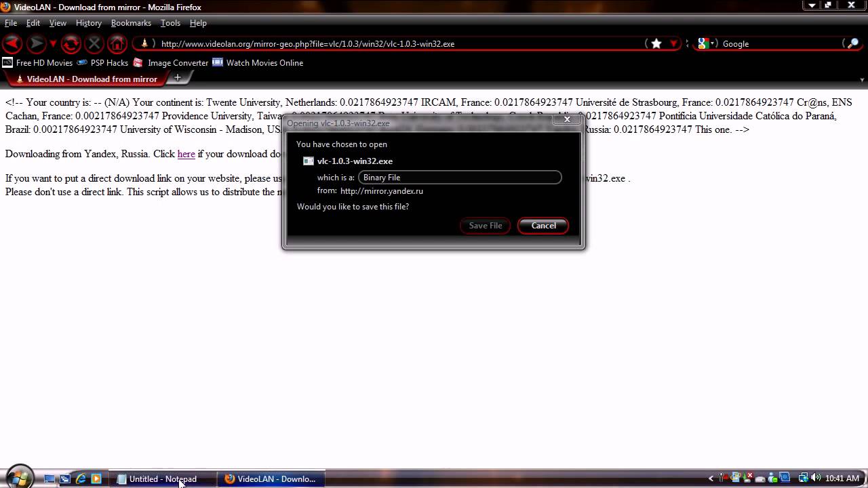Screen dimensions: 868x488
Task: Close the Opening vlc-1.0.3-win32.exe dialog
Action: point(567,120)
